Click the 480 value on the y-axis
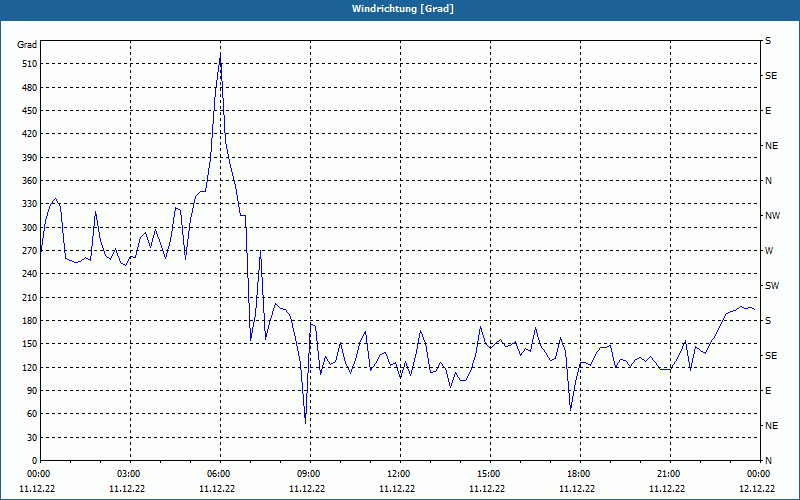This screenshot has height=500, width=800. pyautogui.click(x=30, y=87)
